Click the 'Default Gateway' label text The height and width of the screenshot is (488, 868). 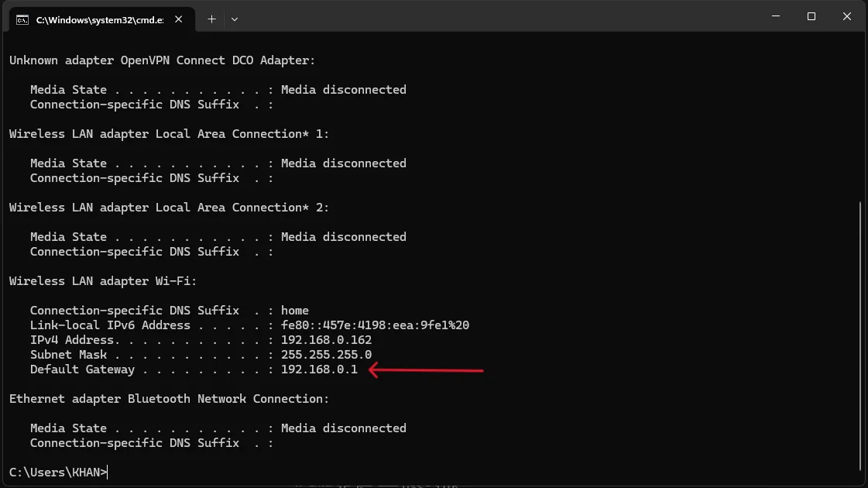tap(82, 369)
